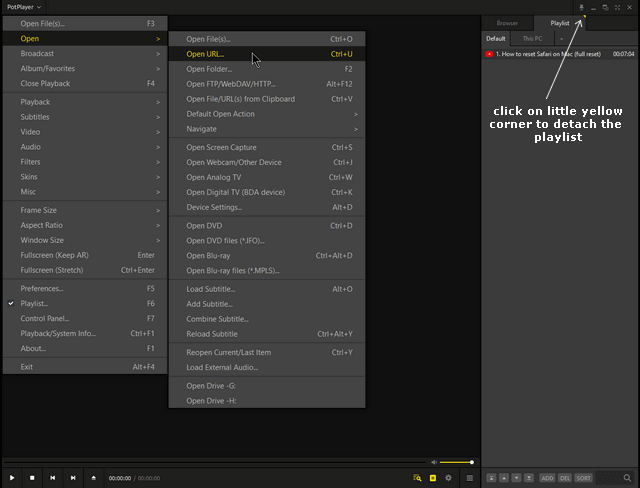Move playlist item up one position

(504, 478)
